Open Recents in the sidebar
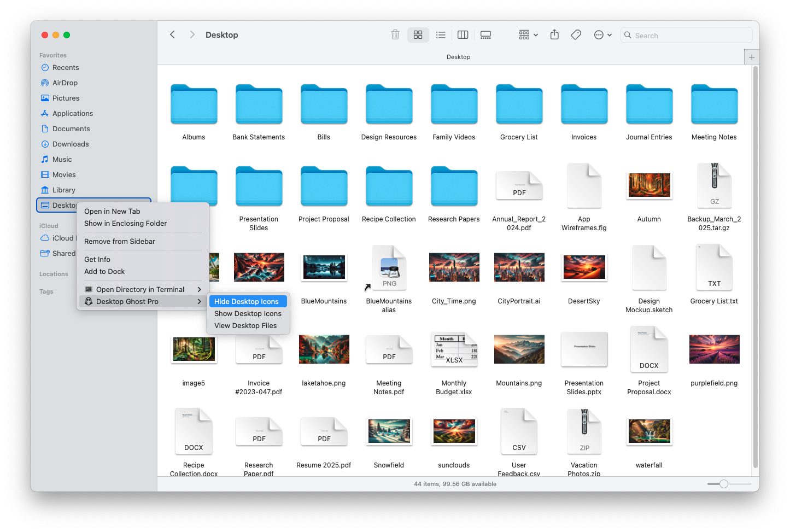This screenshot has width=790, height=532. click(x=66, y=68)
